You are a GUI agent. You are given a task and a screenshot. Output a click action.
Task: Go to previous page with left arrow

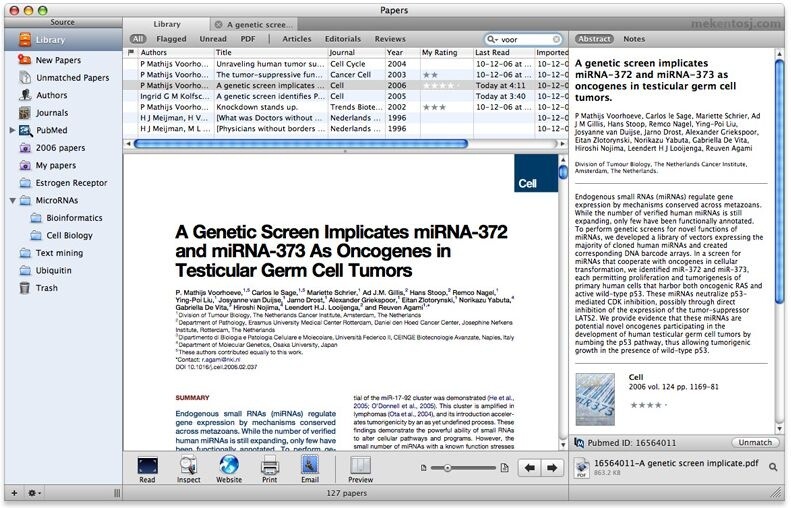coord(529,468)
